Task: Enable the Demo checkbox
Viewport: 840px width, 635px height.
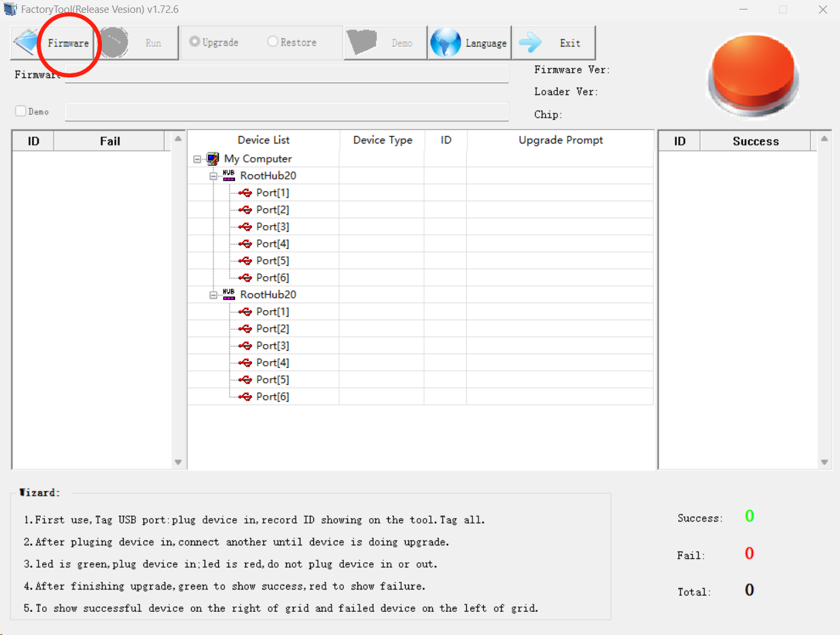Action: 20,111
